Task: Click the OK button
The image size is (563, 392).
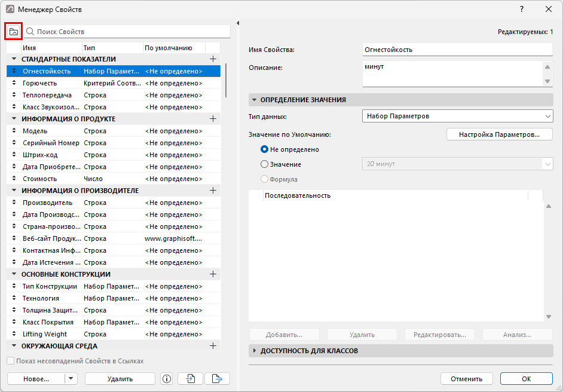Action: 527,379
